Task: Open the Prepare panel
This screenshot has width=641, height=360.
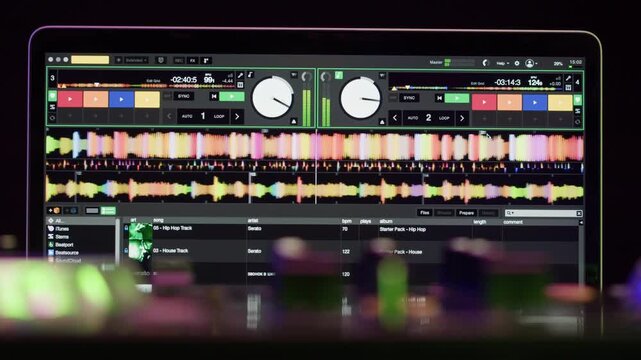Action: tap(466, 213)
